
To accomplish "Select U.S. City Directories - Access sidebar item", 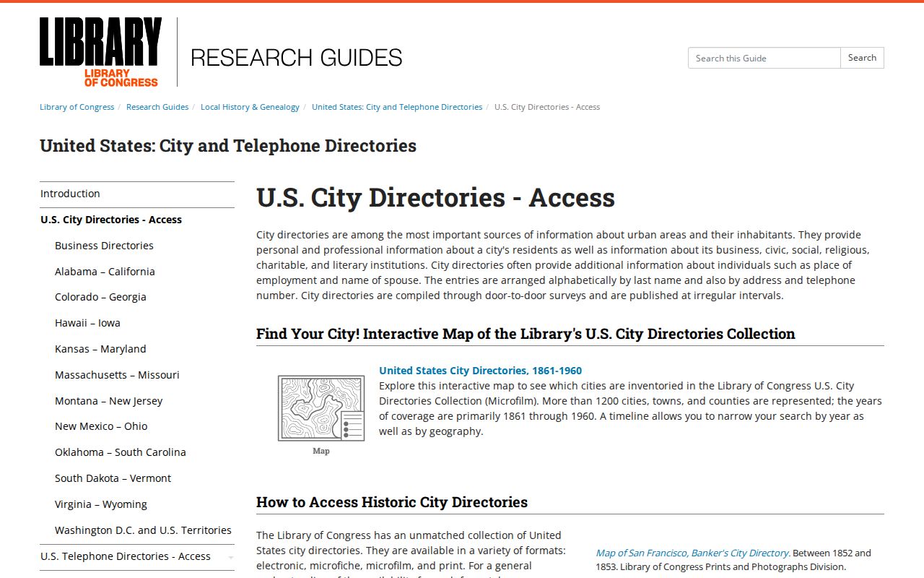I will 137,220.
